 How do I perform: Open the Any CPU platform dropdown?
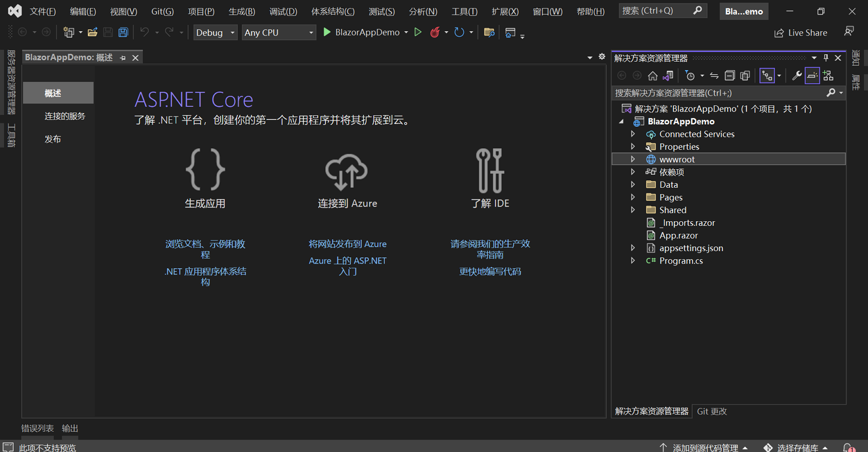tap(279, 32)
